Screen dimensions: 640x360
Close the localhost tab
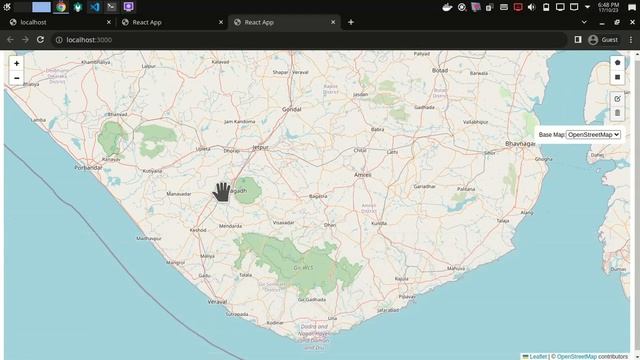click(109, 22)
